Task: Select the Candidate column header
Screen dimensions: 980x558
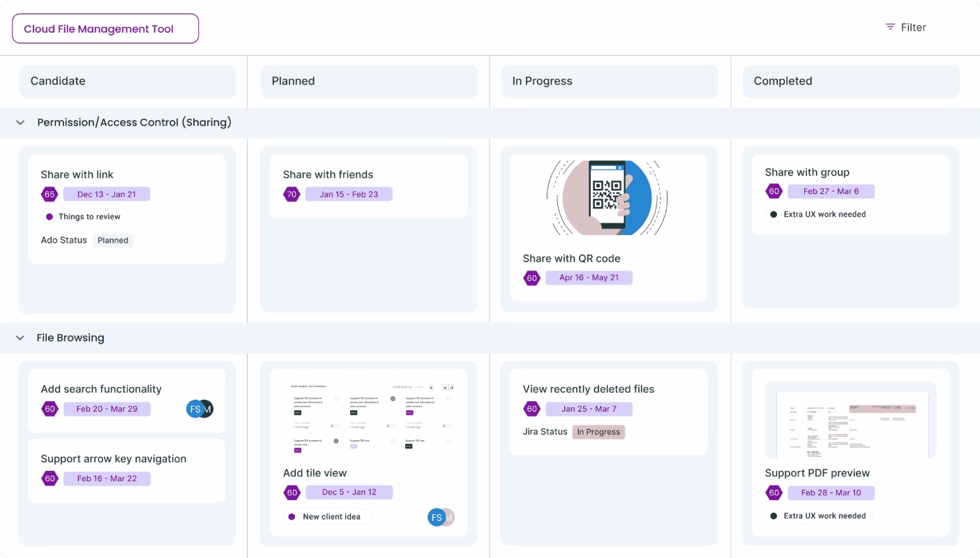Action: coord(128,81)
